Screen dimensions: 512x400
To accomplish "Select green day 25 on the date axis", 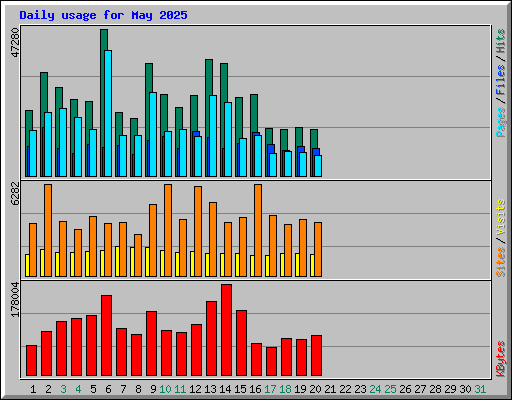I will pos(390,389).
